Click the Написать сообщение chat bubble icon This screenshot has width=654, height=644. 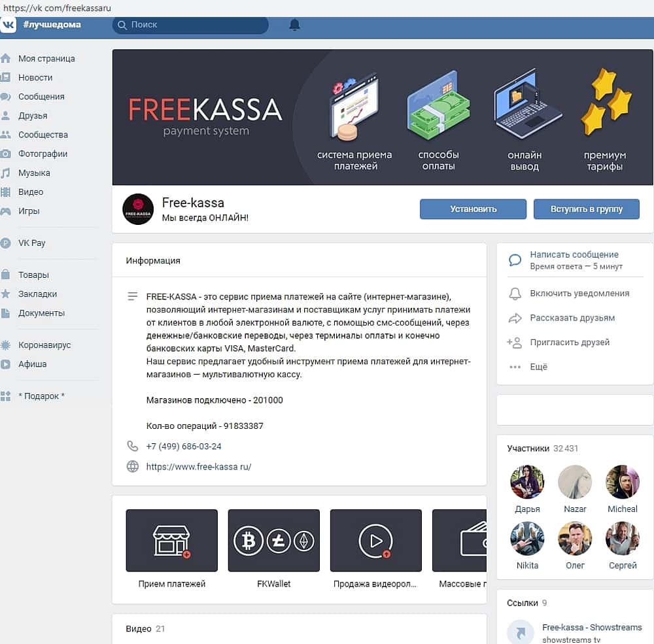[515, 260]
